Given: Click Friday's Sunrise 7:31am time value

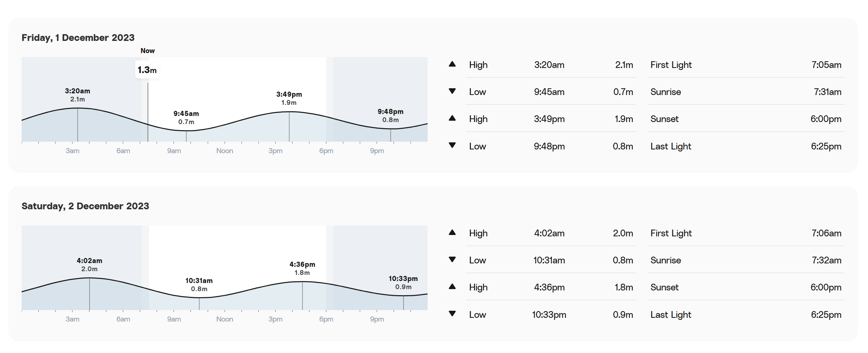Looking at the screenshot, I should pos(827,92).
